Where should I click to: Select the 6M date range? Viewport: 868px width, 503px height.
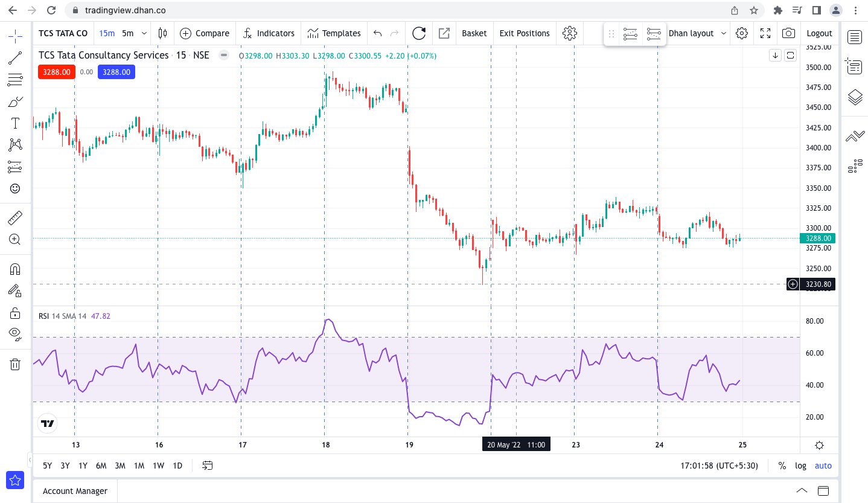[101, 466]
